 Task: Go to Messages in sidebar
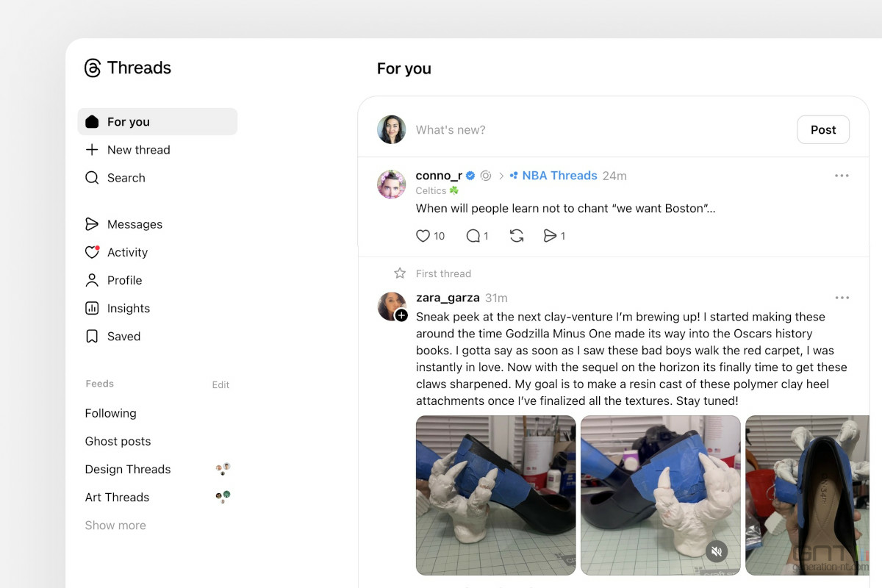pyautogui.click(x=135, y=224)
